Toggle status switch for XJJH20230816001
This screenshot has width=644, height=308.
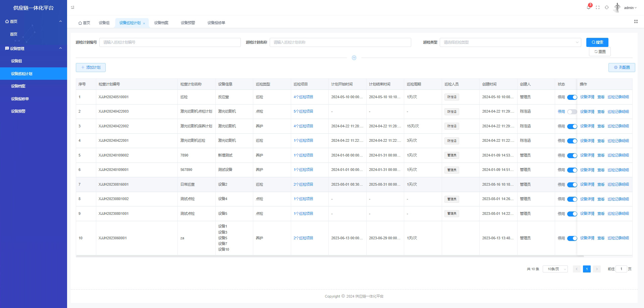pos(572,185)
